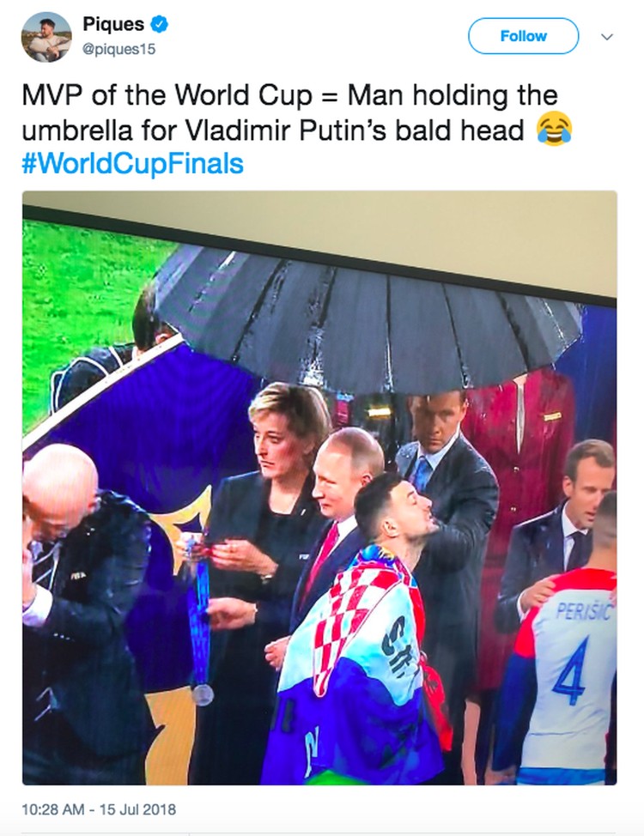This screenshot has height=836, width=644.
Task: Click the word 'umbrella' in the tweet text
Action: tap(77, 130)
